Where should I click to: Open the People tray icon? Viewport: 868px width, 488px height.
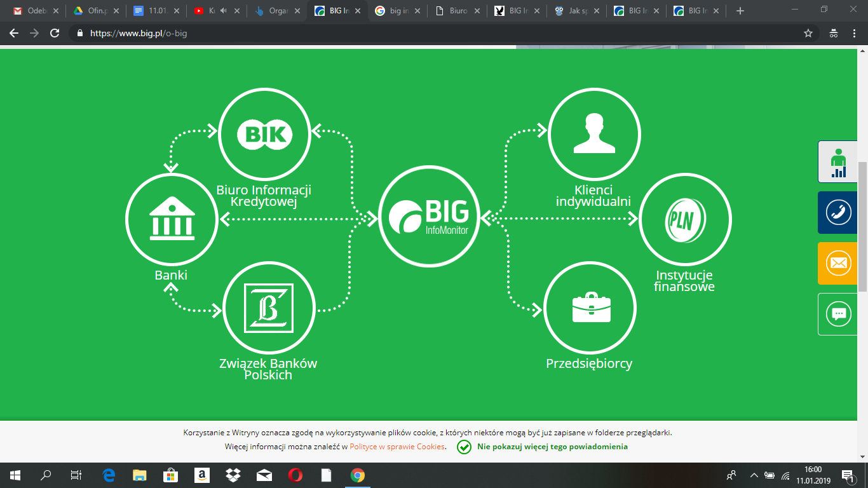[x=731, y=475]
